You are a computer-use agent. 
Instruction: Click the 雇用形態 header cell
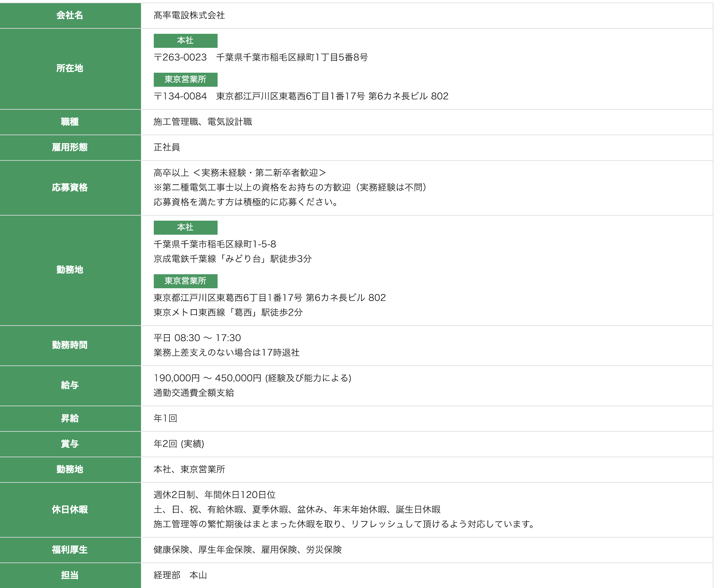point(70,147)
